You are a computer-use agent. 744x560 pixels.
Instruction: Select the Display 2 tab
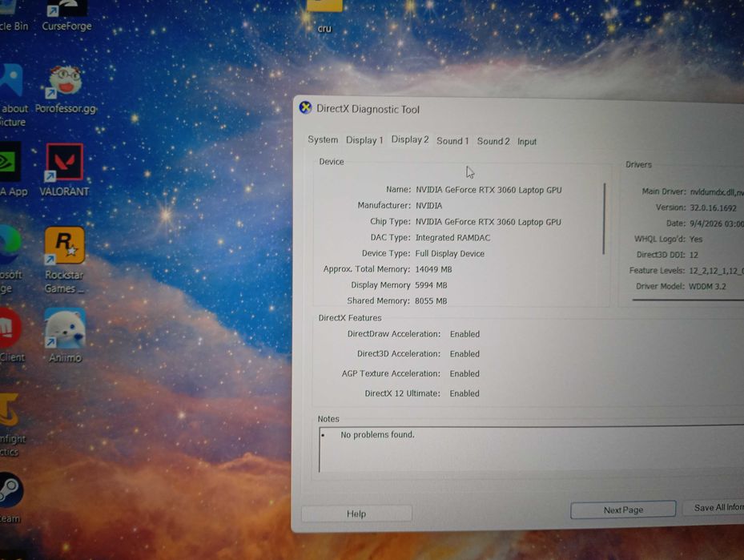click(x=409, y=139)
